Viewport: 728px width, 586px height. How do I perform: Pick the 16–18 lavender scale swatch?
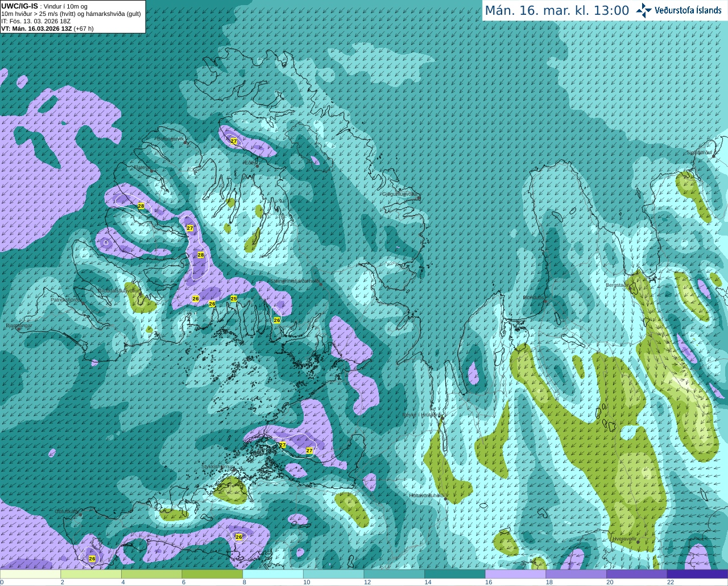click(x=515, y=574)
